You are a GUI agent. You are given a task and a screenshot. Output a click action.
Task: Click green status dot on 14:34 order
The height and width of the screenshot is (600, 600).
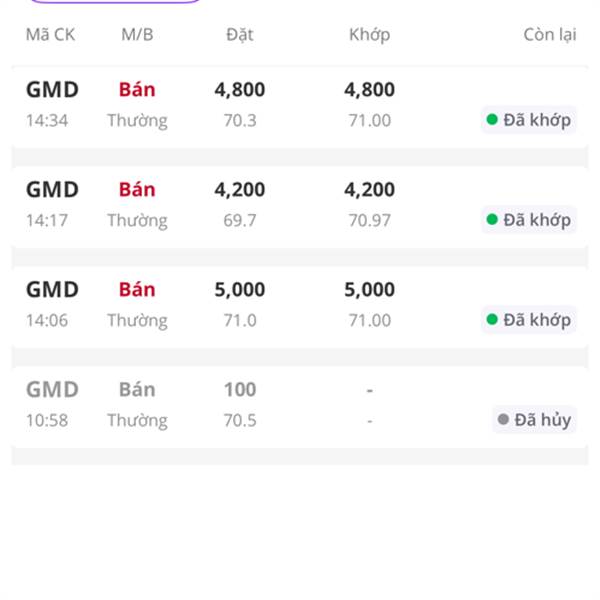(x=491, y=120)
